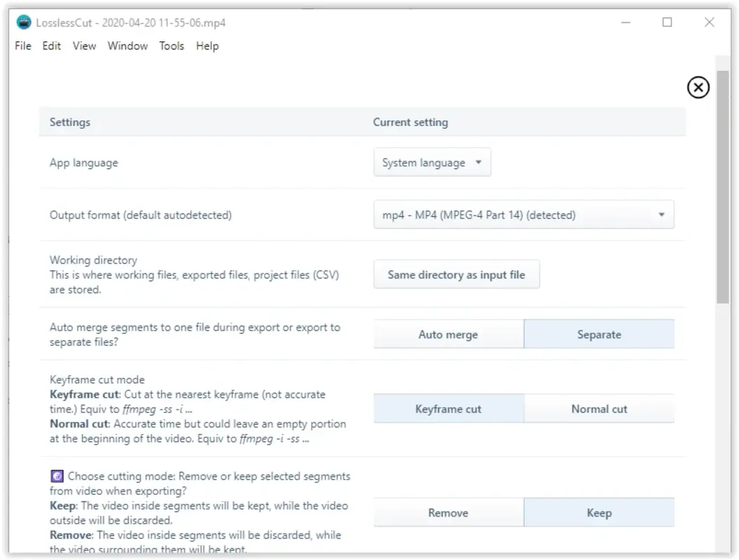
Task: Close the settings panel via circular X icon
Action: [x=698, y=88]
